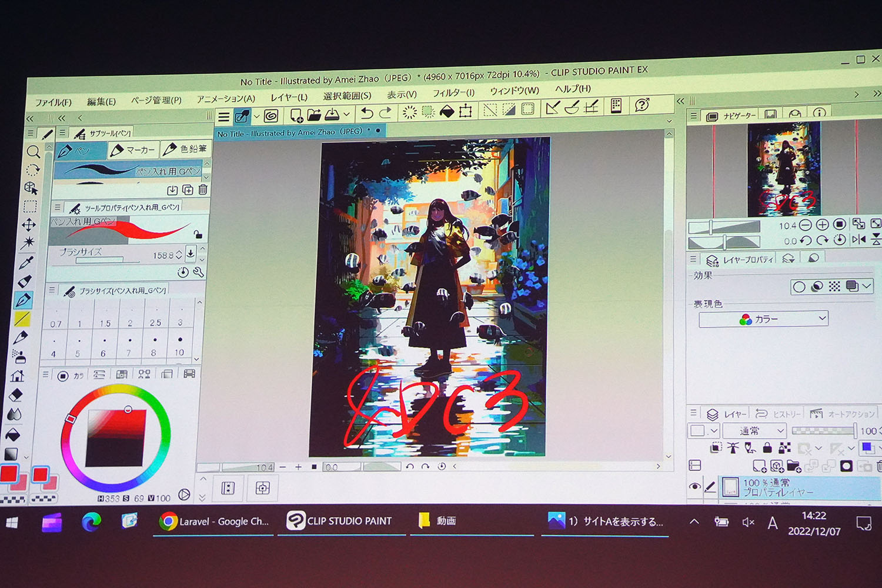Open CLIP STUDIO via spiral icon
This screenshot has height=588, width=882.
coord(271,115)
